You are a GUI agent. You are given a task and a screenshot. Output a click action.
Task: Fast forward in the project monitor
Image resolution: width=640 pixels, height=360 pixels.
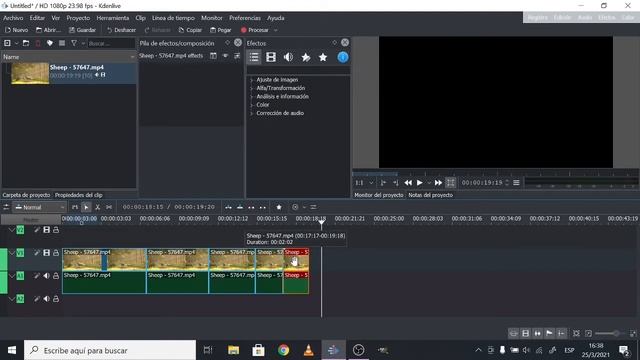[438, 183]
